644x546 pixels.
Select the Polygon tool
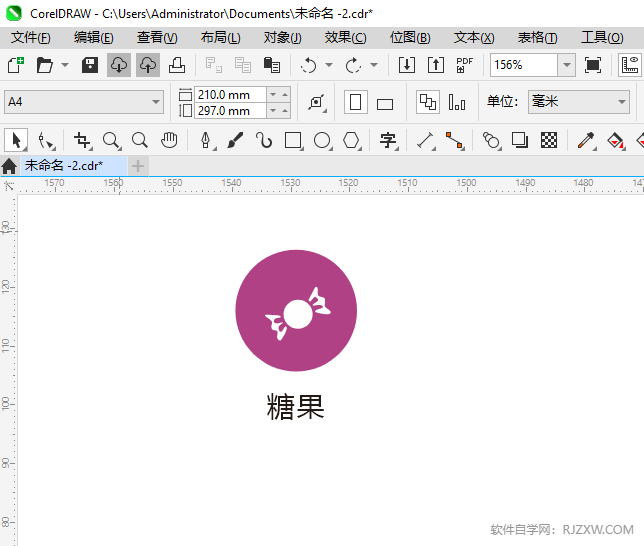(352, 141)
